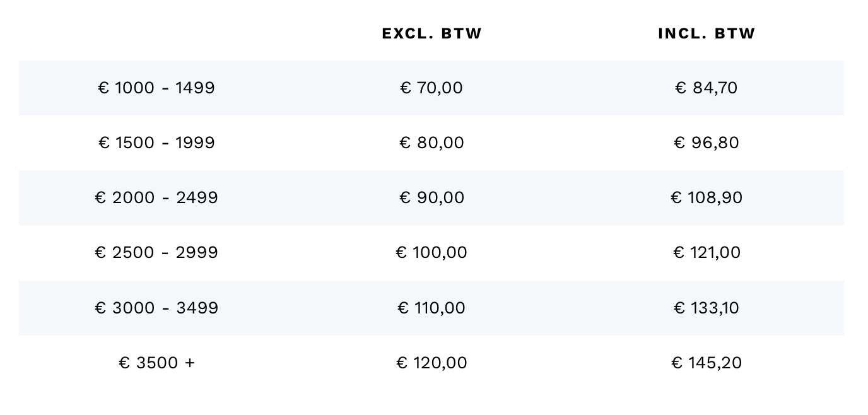This screenshot has width=868, height=415.
Task: Click the € 145,20 incl. BTW price
Action: 707,363
